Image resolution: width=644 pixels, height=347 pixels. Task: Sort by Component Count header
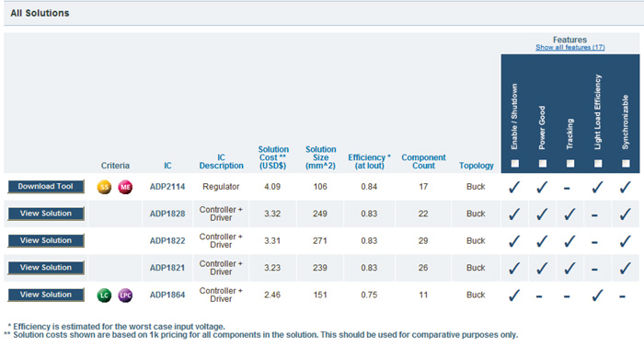tap(423, 162)
